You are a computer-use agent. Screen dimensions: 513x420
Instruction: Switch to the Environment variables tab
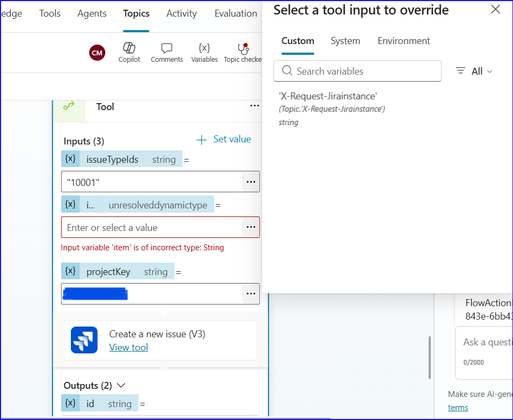click(x=404, y=41)
